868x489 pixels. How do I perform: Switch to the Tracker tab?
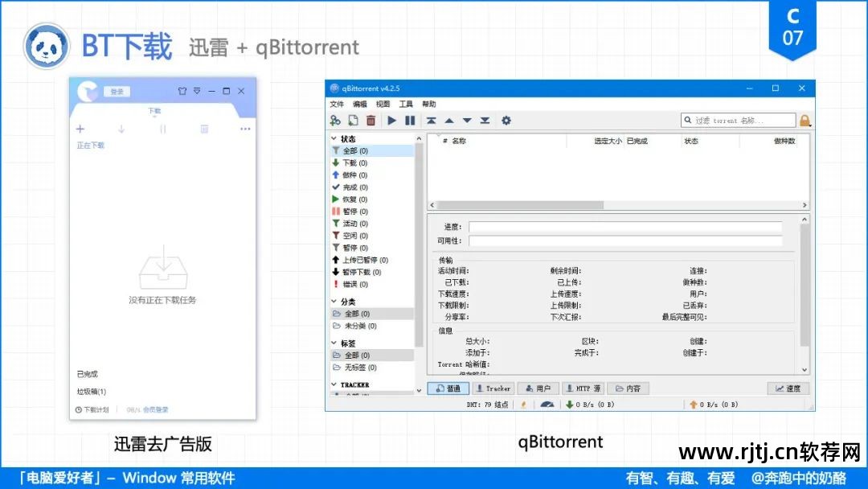pos(493,388)
